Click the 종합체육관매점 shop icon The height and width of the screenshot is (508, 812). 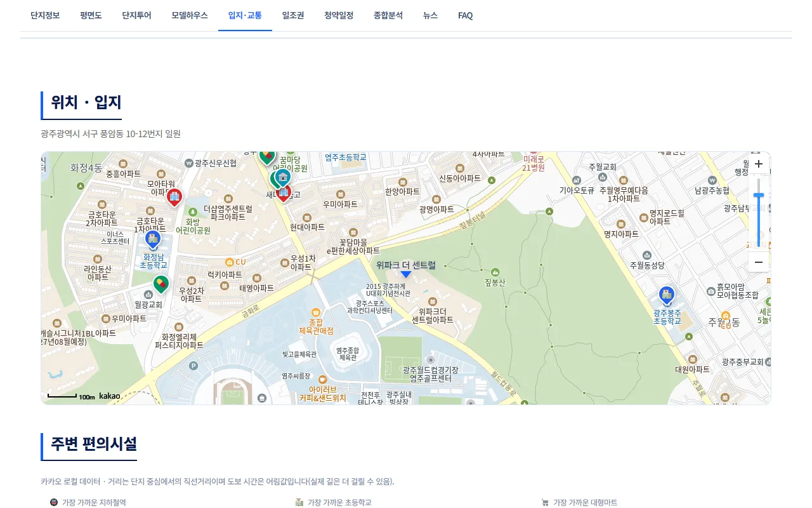tap(316, 312)
